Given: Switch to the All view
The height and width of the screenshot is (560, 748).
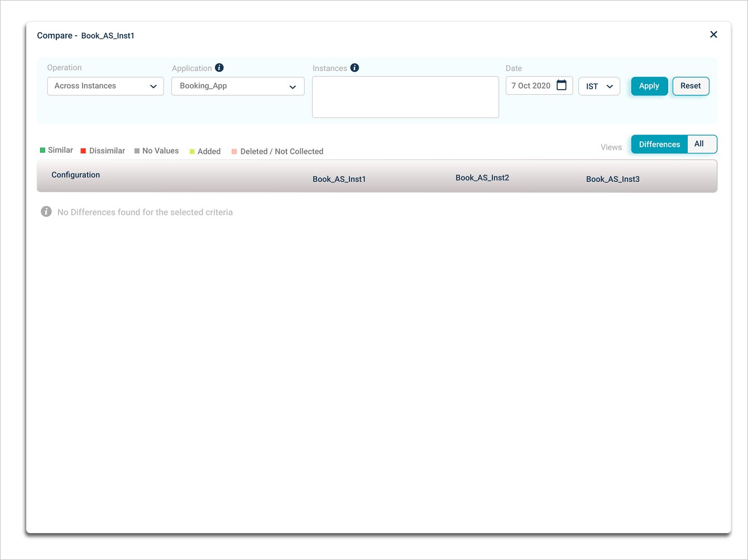Looking at the screenshot, I should click(x=702, y=144).
